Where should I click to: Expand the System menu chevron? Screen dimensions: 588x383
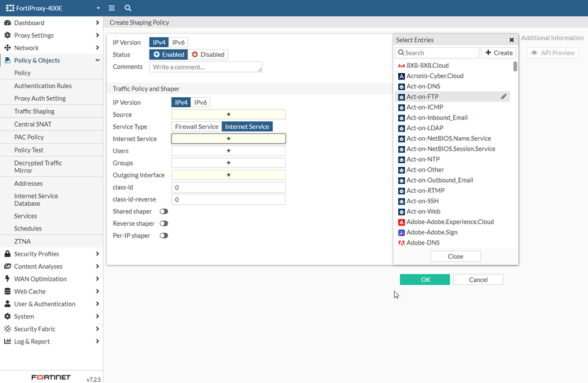(x=97, y=316)
